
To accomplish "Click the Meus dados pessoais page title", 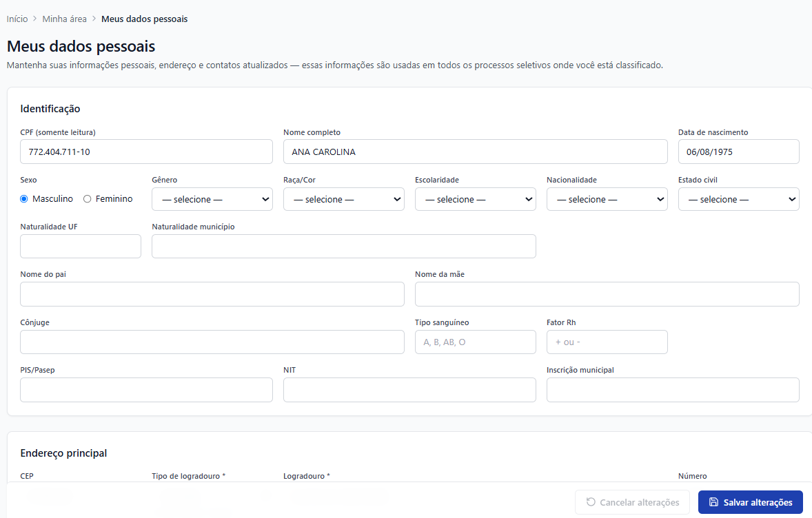I will 81,46.
